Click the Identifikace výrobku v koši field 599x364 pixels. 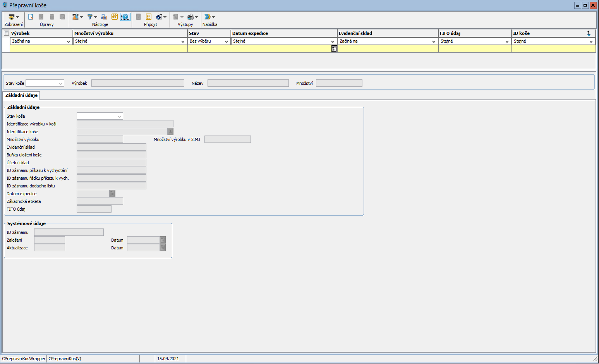[x=125, y=124]
